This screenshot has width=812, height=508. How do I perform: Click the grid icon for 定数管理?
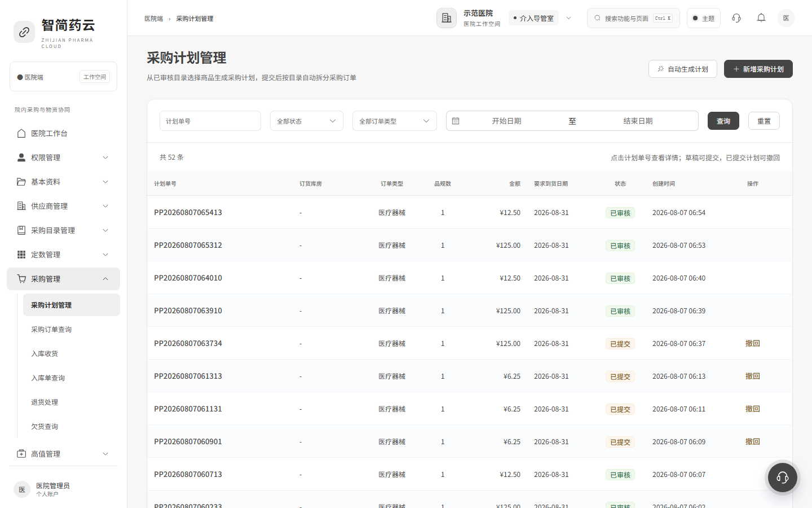coord(21,255)
